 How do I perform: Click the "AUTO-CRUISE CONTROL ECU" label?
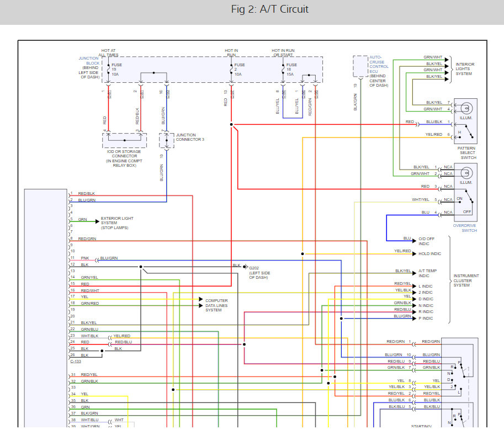(x=379, y=64)
